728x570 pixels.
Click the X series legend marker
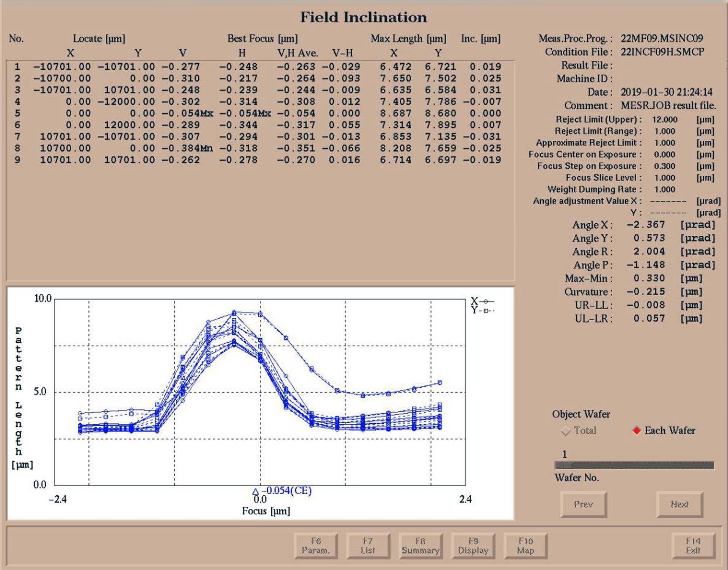486,301
